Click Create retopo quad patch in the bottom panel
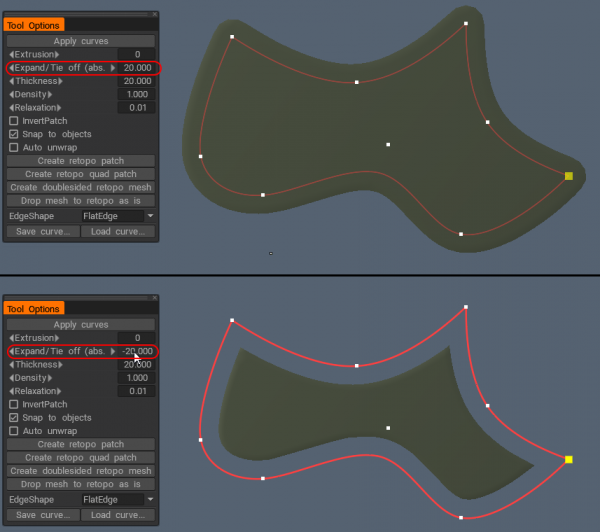The image size is (600, 532). [80, 457]
